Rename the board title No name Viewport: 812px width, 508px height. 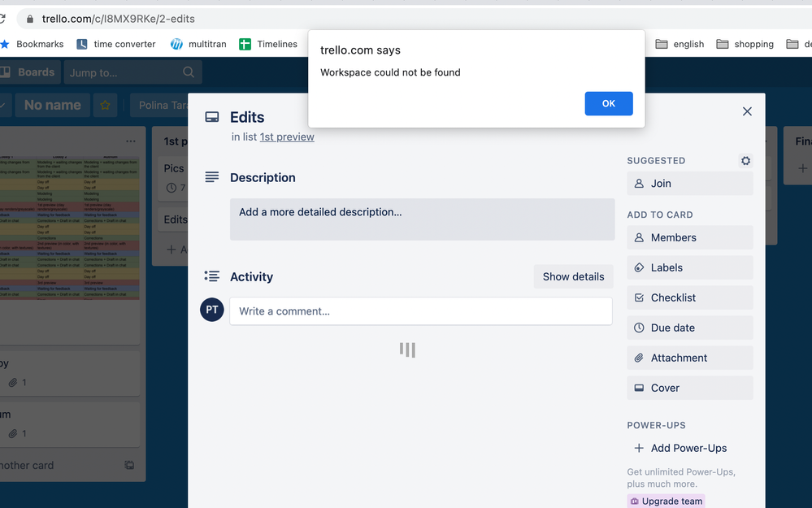[x=52, y=105]
